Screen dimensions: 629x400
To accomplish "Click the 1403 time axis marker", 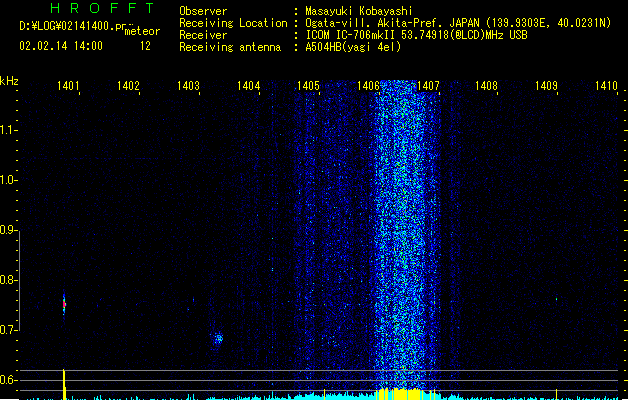I will pos(188,86).
